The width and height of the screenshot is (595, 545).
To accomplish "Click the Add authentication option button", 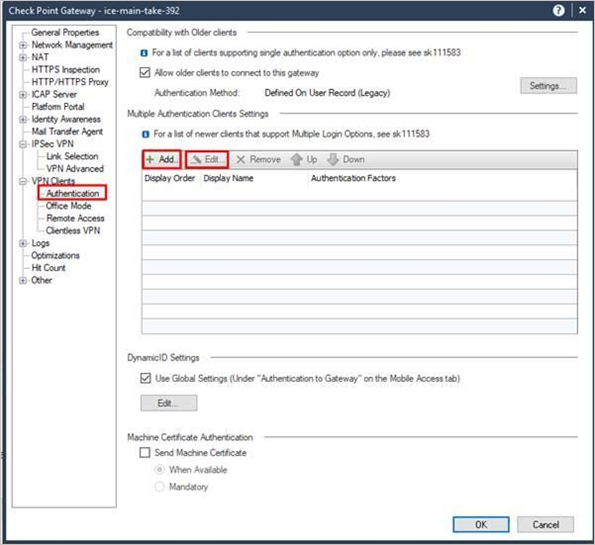I will point(162,159).
